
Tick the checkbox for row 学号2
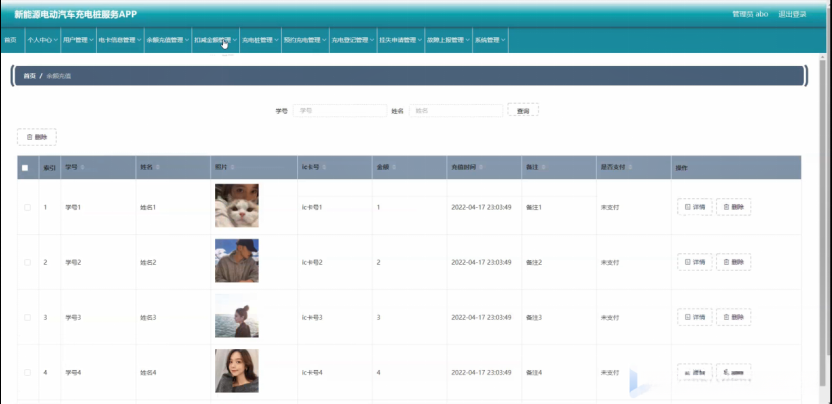[28, 262]
